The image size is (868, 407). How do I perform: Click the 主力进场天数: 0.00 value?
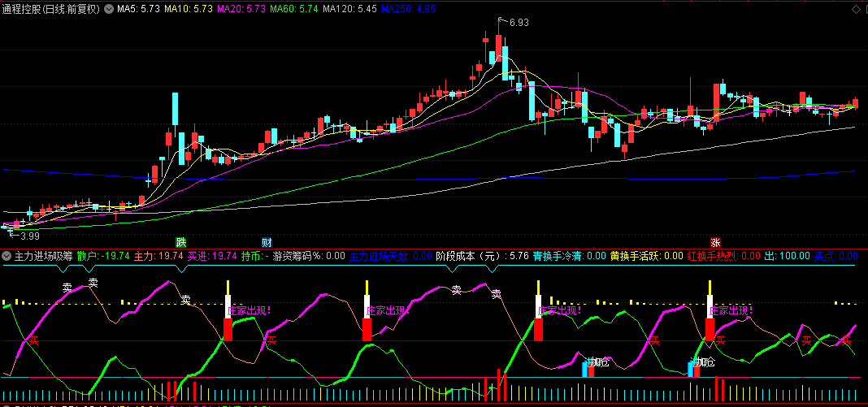391,256
